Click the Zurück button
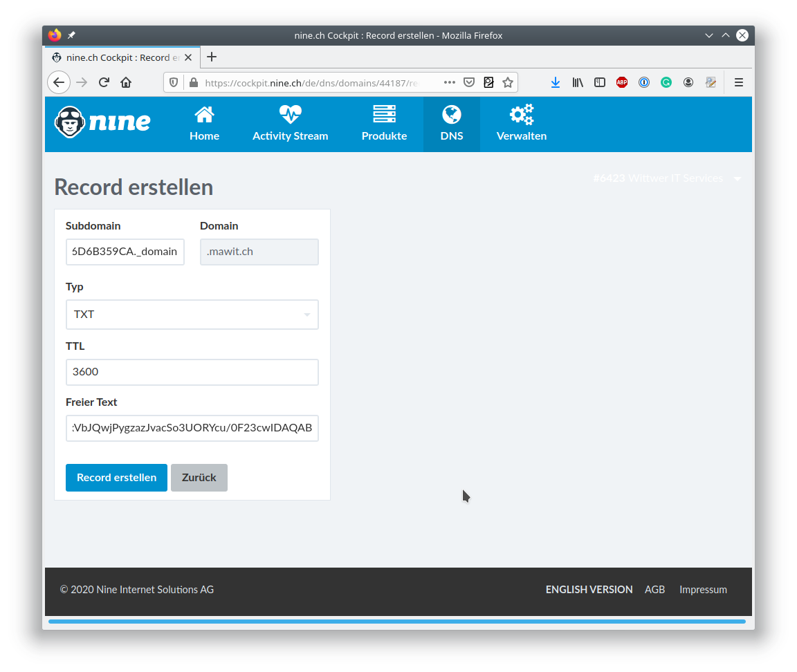 (199, 478)
